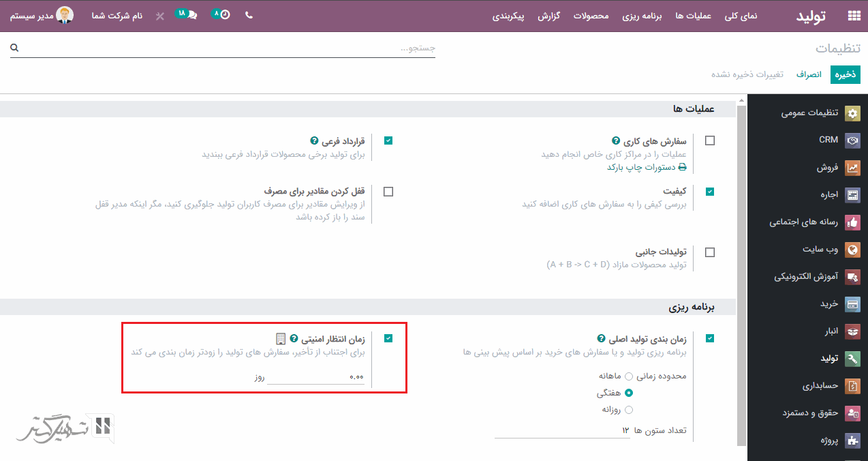Enable the سفارش های کاری checkbox
The height and width of the screenshot is (461, 868).
[x=710, y=140]
